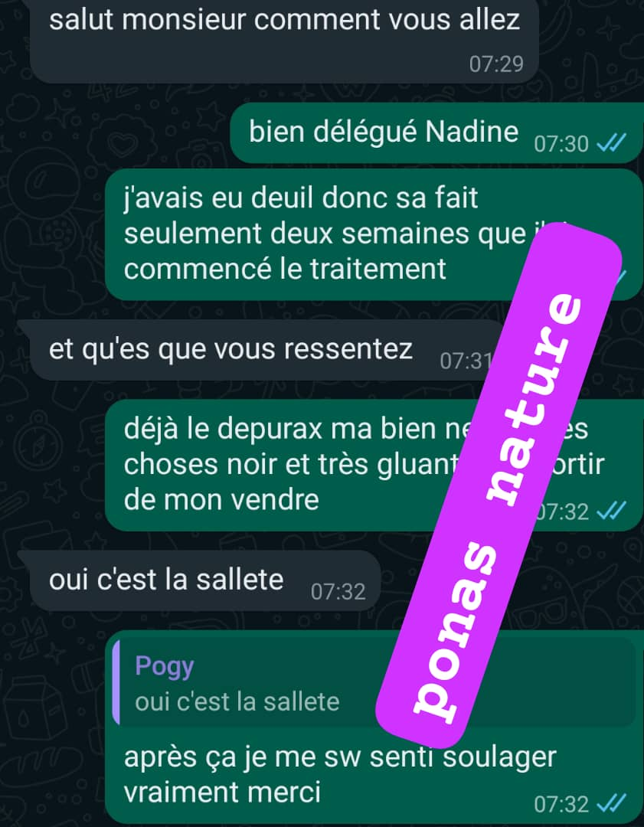Tap the "Pogy" sender name in quote
This screenshot has height=827, width=644.
click(x=165, y=665)
